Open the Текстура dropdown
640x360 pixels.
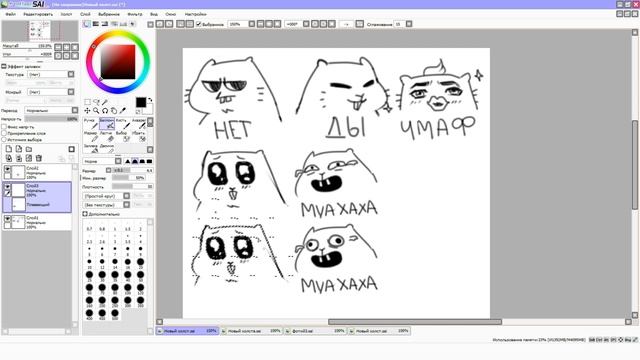tap(71, 74)
